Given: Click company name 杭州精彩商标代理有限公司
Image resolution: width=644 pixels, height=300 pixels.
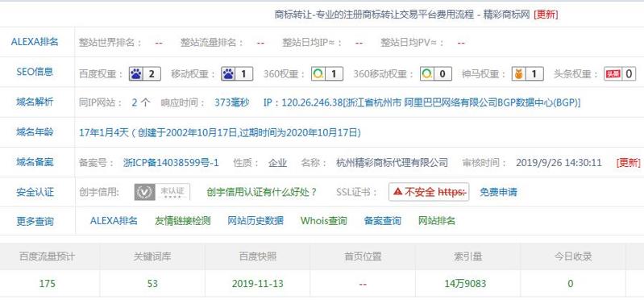Looking at the screenshot, I should pyautogui.click(x=392, y=163).
